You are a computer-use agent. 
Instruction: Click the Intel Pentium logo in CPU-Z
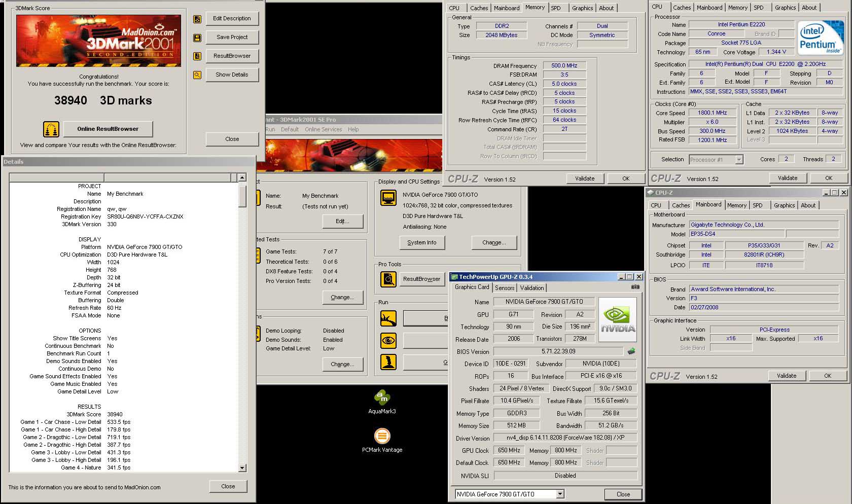tap(820, 38)
